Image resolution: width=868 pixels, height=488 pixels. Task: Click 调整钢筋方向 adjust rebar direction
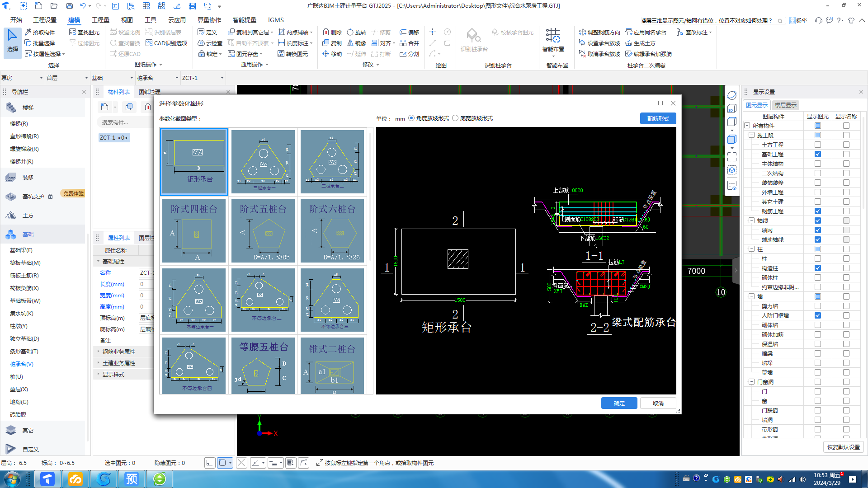600,32
